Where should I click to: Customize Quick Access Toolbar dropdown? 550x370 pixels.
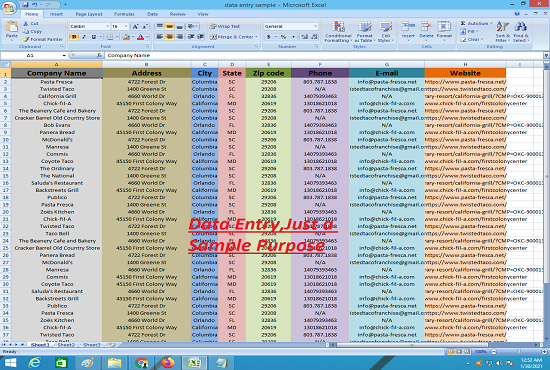point(65,5)
